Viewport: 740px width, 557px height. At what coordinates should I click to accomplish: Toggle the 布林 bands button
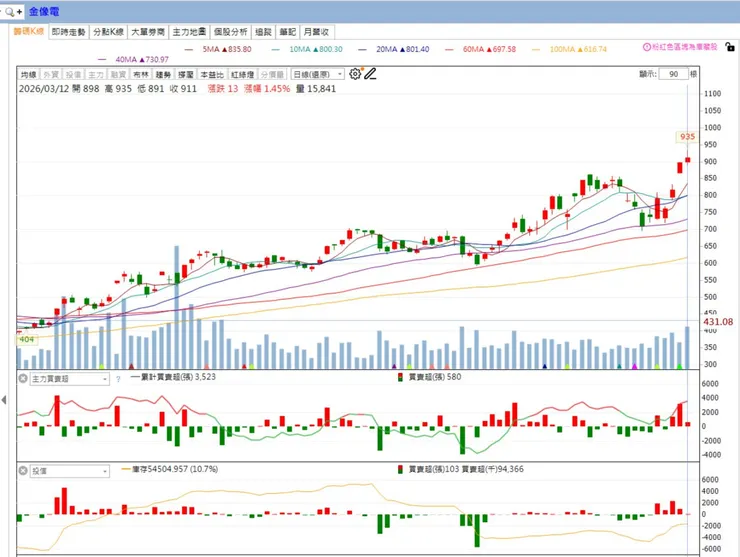click(x=141, y=75)
